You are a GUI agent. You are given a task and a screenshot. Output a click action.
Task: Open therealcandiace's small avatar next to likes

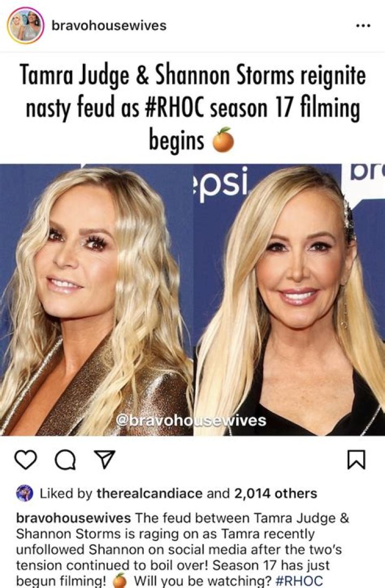[x=25, y=493]
